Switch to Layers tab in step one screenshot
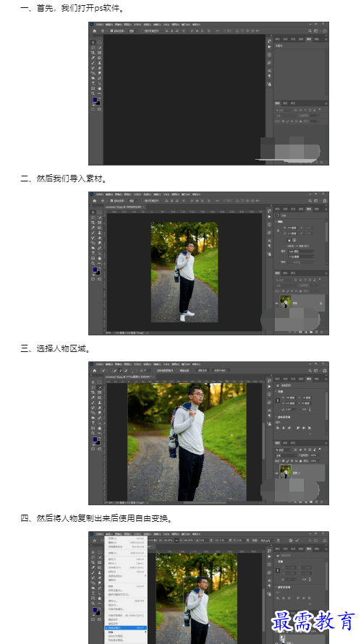Screen dimensions: 361x644 (278, 103)
